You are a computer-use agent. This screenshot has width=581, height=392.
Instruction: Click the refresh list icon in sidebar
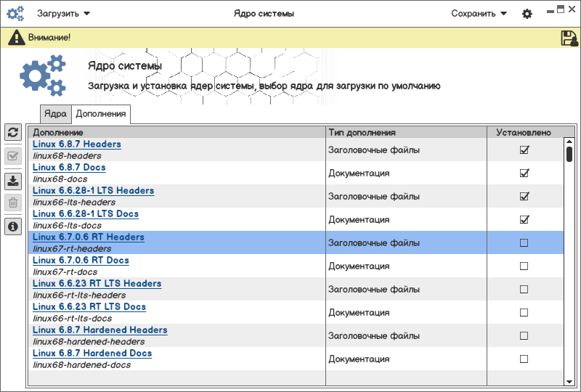click(x=13, y=132)
